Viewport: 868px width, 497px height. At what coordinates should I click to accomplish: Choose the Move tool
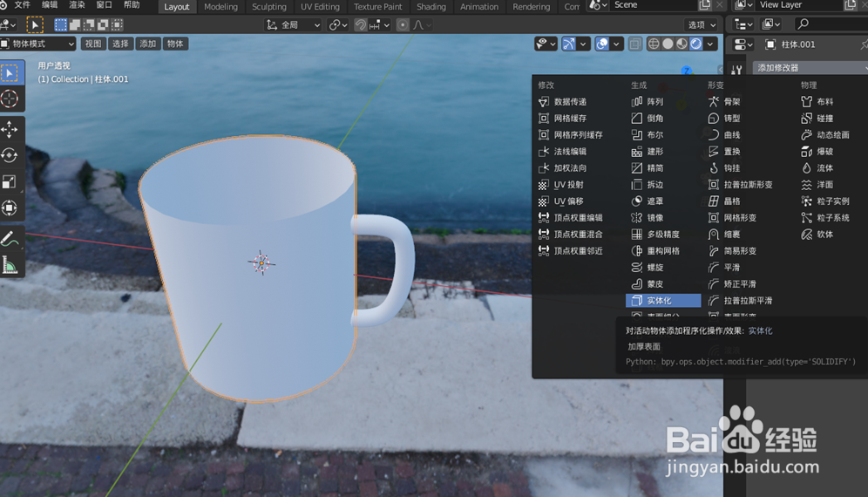tap(10, 130)
